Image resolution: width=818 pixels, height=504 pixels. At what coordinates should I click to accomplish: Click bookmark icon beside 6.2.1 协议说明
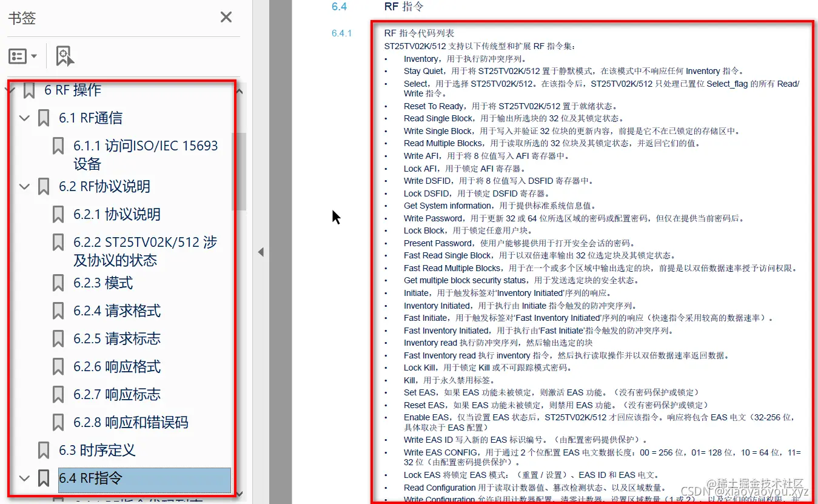click(58, 214)
